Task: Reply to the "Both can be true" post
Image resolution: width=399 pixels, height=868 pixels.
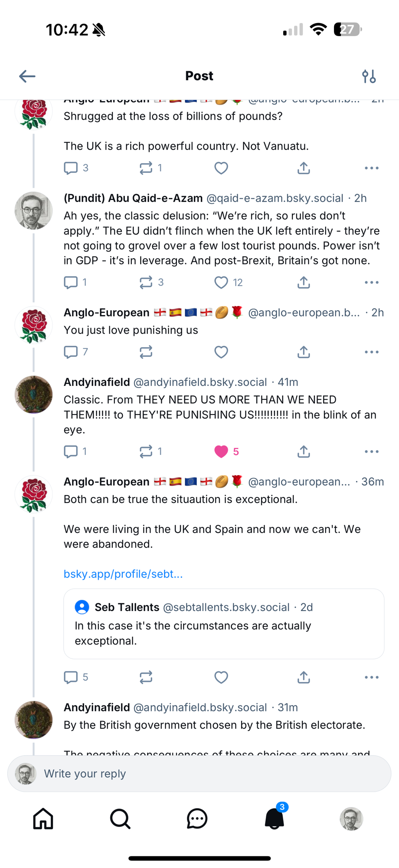Action: [x=71, y=677]
